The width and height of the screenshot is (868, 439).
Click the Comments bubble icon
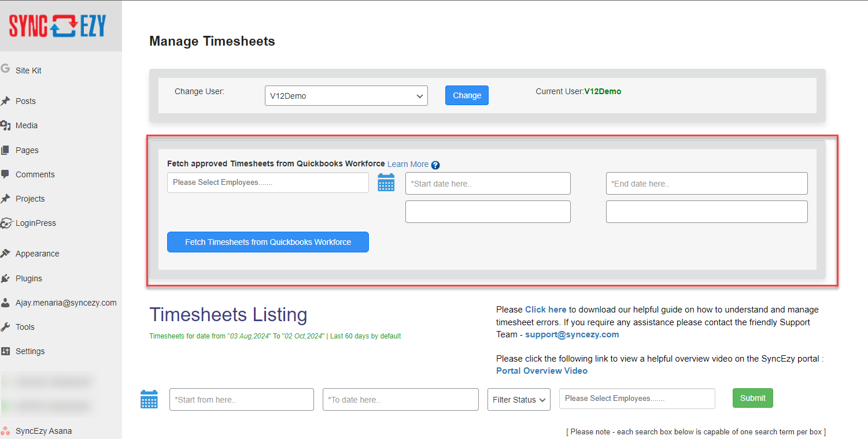pyautogui.click(x=5, y=174)
